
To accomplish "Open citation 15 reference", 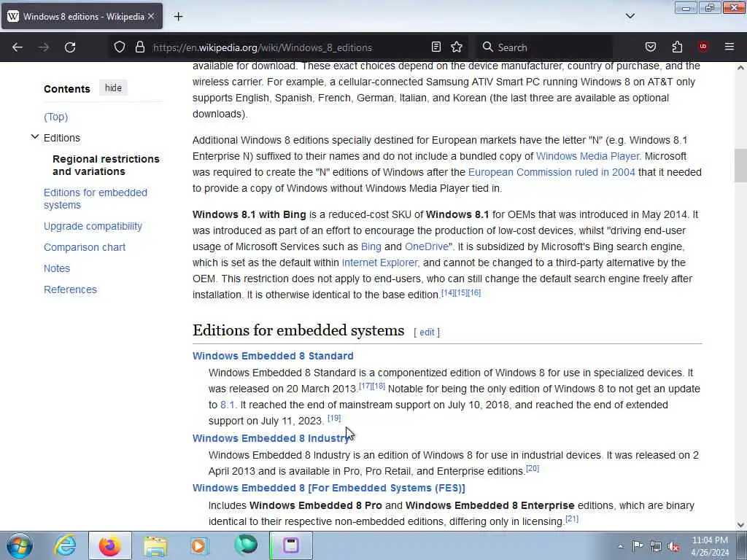I will coord(461,293).
